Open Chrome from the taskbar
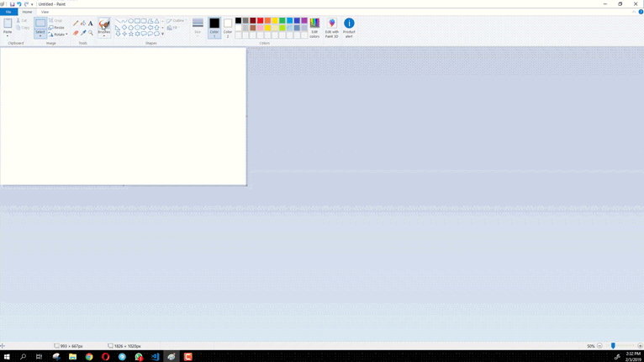Viewport: 644px width, 362px height. coord(89,357)
